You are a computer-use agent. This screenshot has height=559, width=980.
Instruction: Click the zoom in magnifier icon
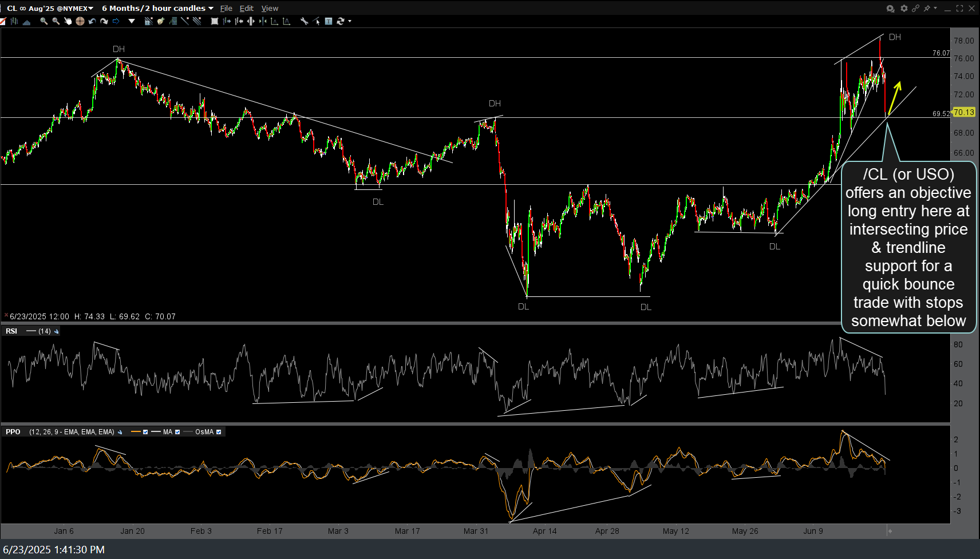click(44, 21)
